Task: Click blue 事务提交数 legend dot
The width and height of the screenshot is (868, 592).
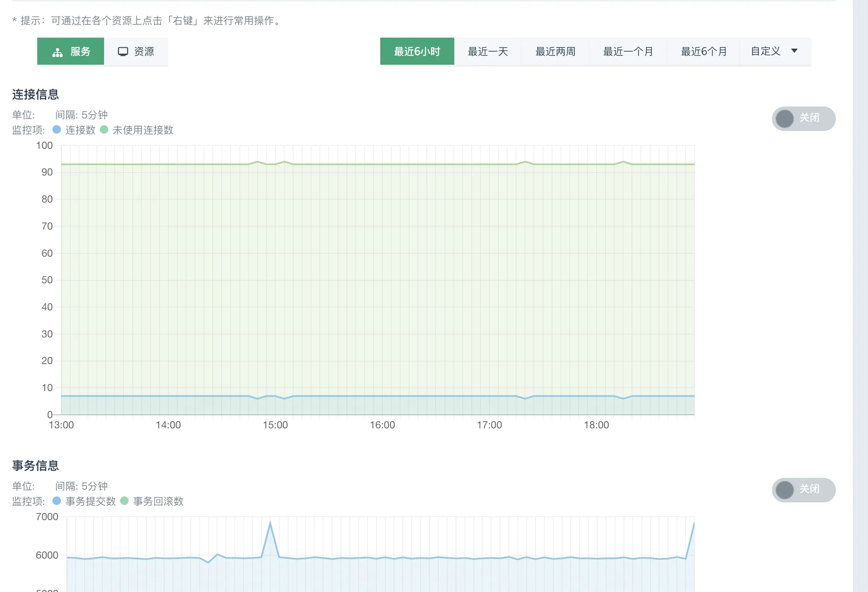Action: click(x=57, y=501)
